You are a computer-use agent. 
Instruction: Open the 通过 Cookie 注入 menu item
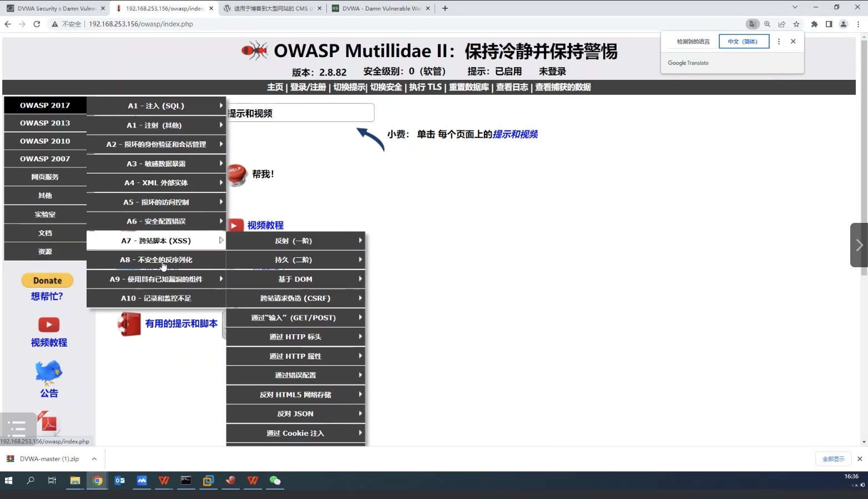[x=295, y=433]
